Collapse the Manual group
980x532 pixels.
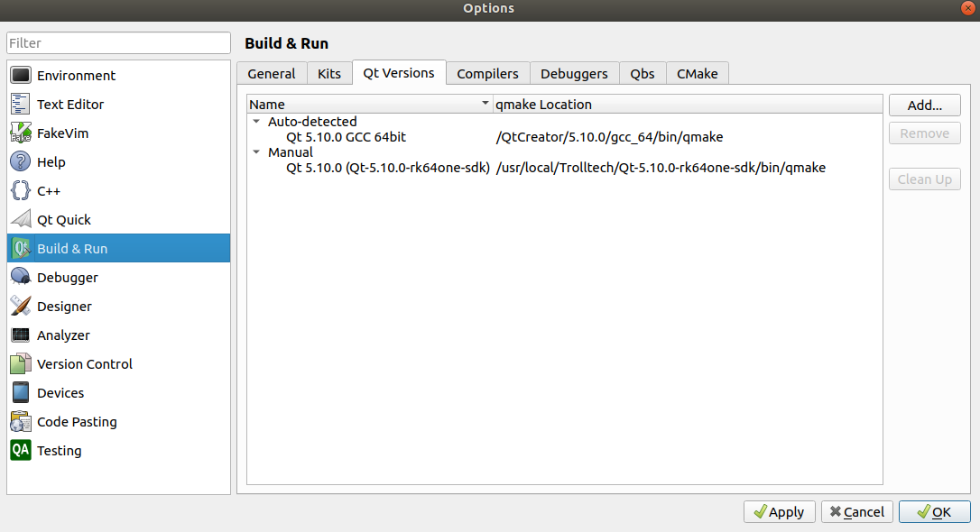click(x=256, y=151)
